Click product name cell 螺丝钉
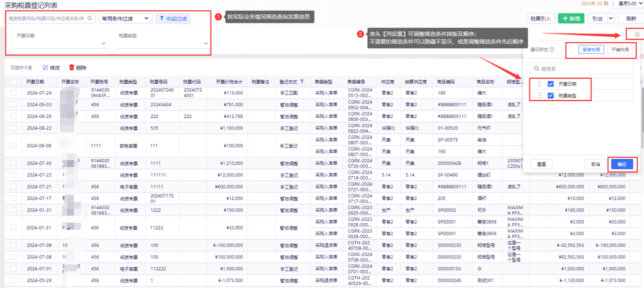 tap(483, 175)
